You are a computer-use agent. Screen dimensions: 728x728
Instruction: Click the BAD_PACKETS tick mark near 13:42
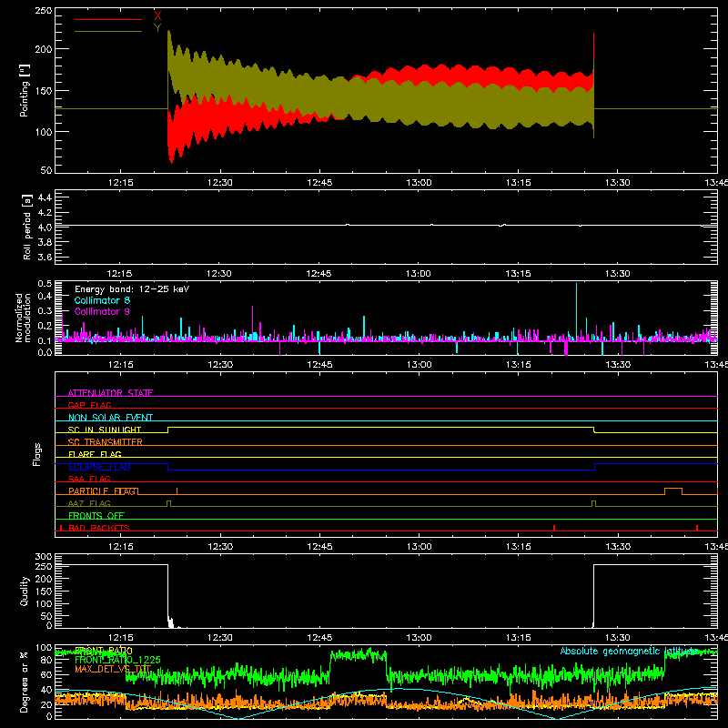697,528
